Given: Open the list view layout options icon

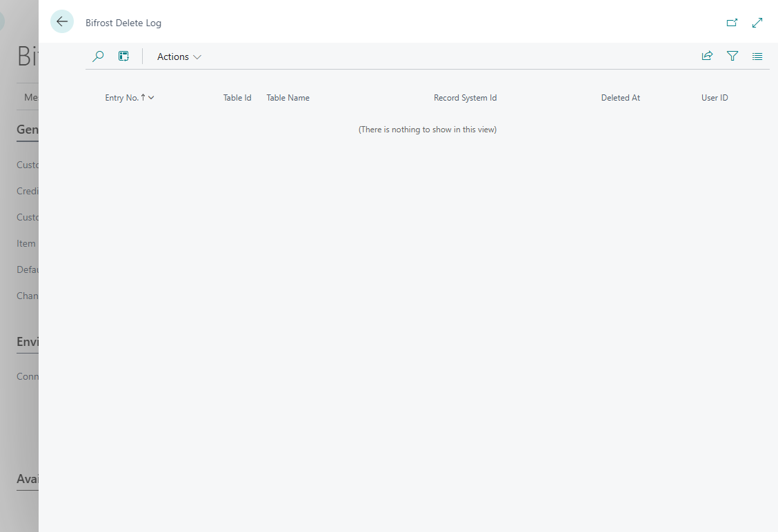Looking at the screenshot, I should [x=757, y=57].
